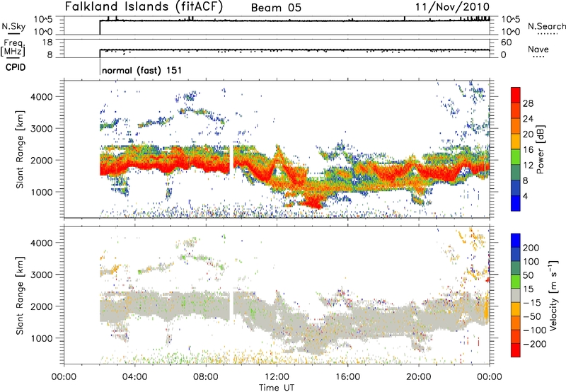Click the "4000" range tick on the velocity panel

[41, 243]
